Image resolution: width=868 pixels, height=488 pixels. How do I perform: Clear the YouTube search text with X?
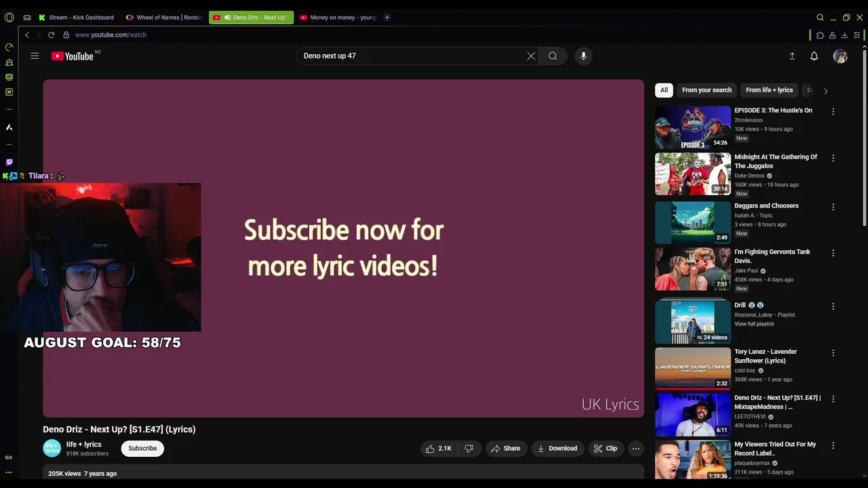[x=531, y=56]
